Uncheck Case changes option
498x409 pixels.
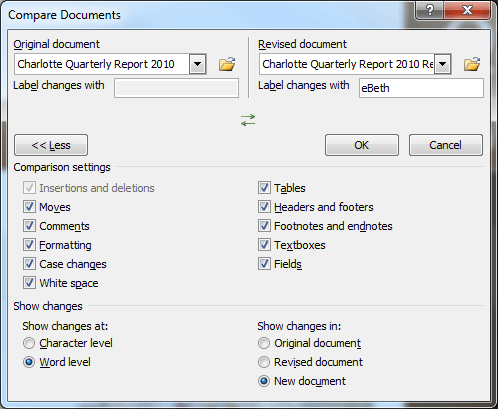click(x=29, y=264)
